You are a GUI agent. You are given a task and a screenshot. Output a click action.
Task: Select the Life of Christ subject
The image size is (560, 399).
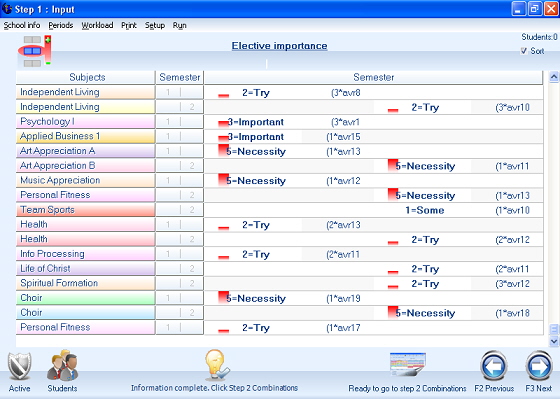[86, 268]
